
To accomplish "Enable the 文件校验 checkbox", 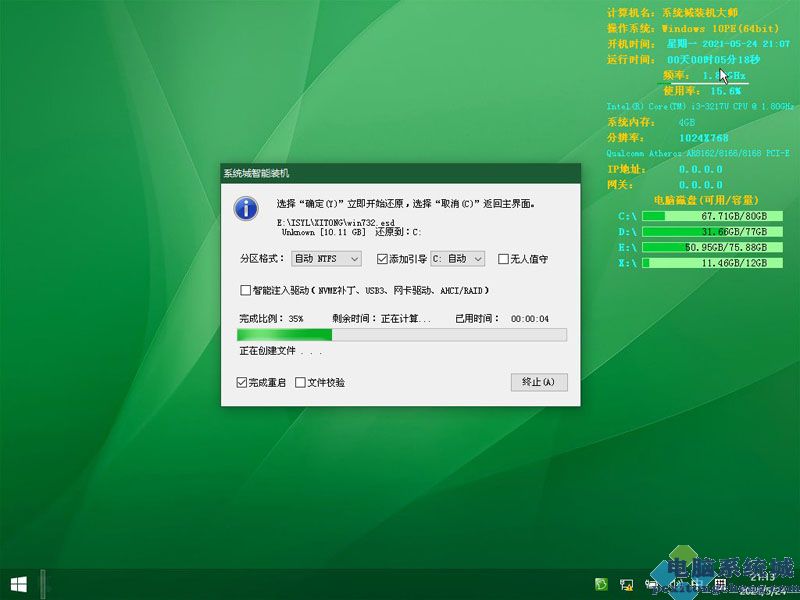I will click(301, 382).
